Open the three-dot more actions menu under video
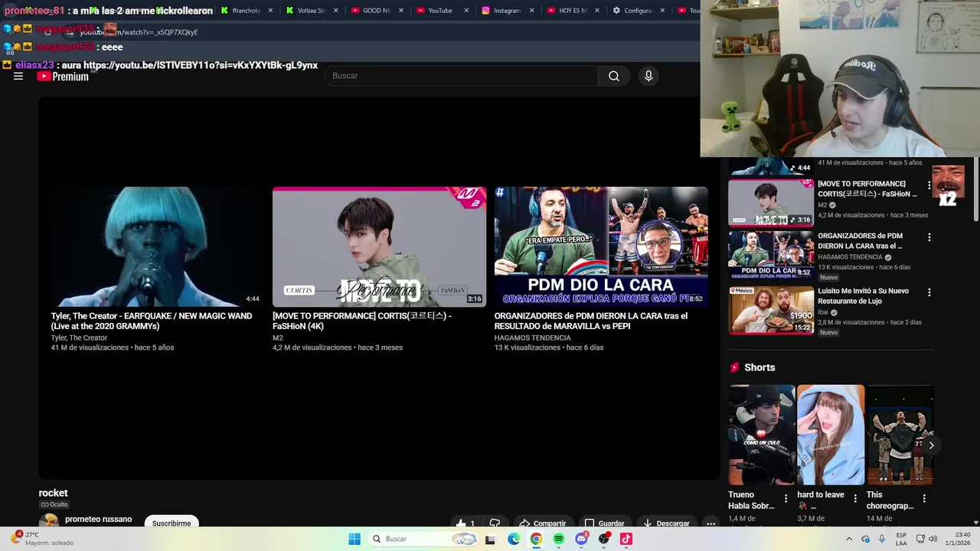 [710, 523]
